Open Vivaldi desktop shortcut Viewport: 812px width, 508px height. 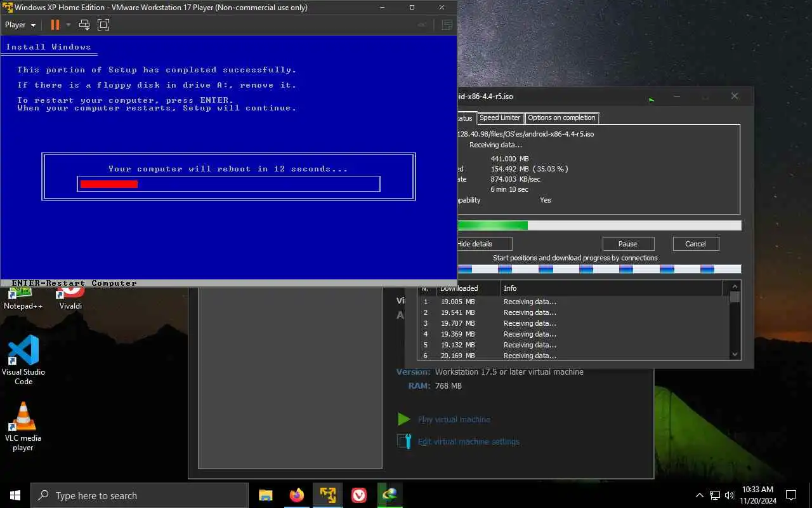click(x=70, y=298)
